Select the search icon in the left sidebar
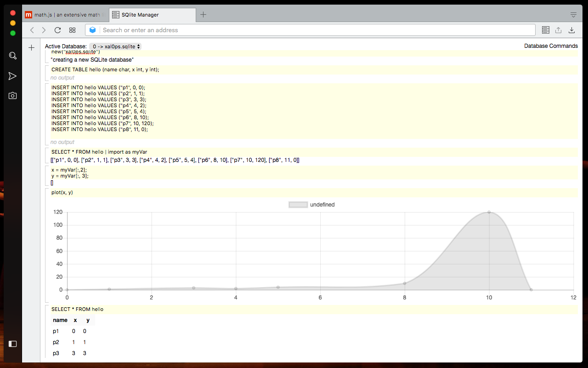This screenshot has width=588, height=368. [x=12, y=55]
